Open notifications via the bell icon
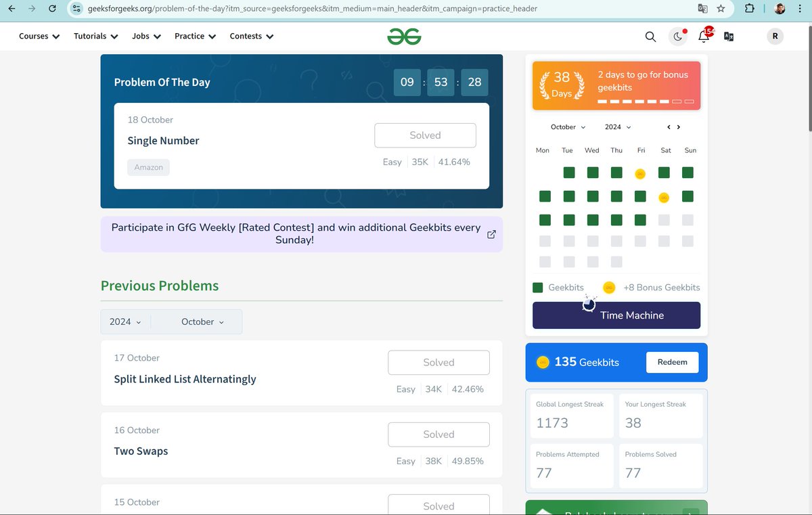Viewport: 812px width, 515px height. [x=703, y=37]
